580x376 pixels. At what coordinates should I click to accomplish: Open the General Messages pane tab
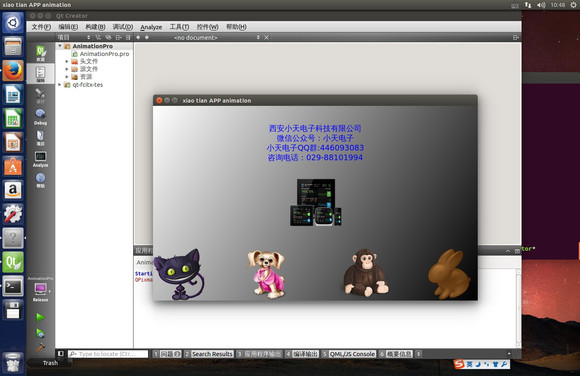click(x=395, y=354)
